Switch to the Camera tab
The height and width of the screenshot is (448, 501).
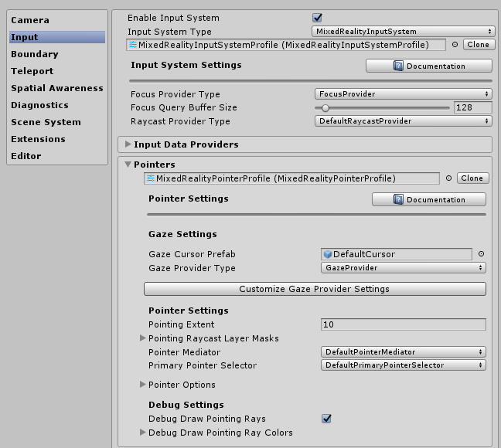click(57, 20)
